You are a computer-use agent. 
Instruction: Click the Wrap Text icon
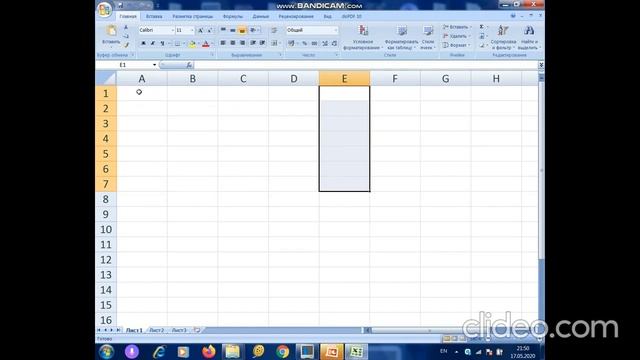point(274,30)
